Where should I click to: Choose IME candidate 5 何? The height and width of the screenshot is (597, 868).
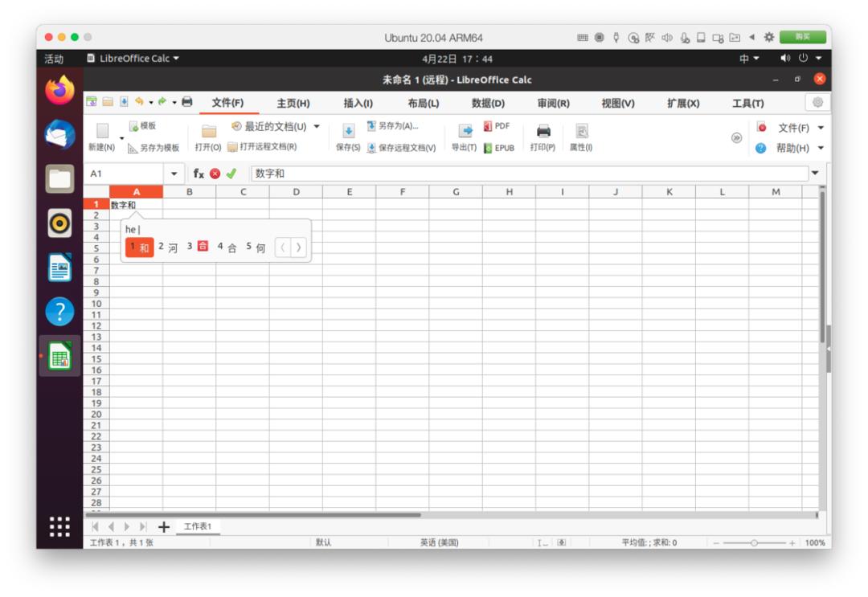[256, 247]
